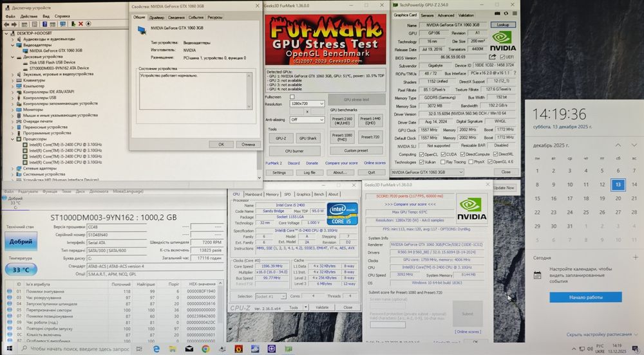Switch to the Sensors tab in GPU-Z
Viewport: 644px width, 355px height.
coord(427,15)
